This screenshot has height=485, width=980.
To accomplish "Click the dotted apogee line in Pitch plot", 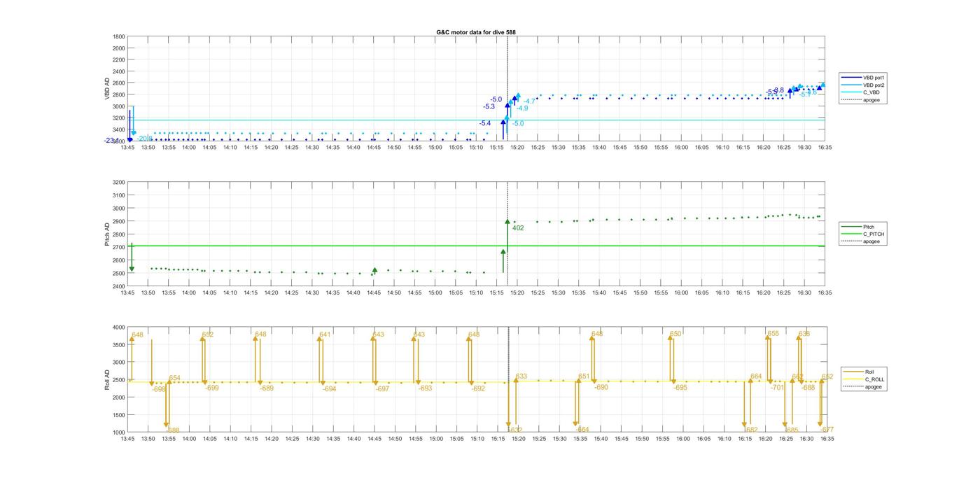I will [507, 234].
